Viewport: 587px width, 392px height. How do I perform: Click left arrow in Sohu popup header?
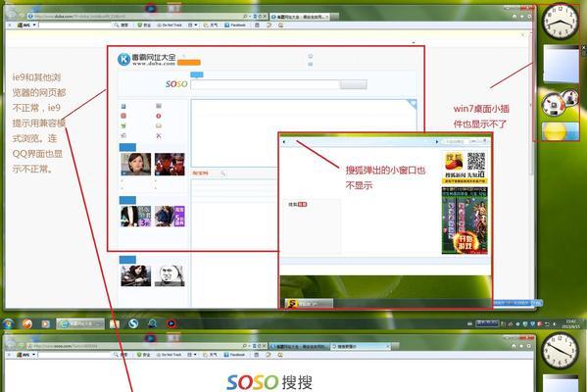click(x=284, y=142)
